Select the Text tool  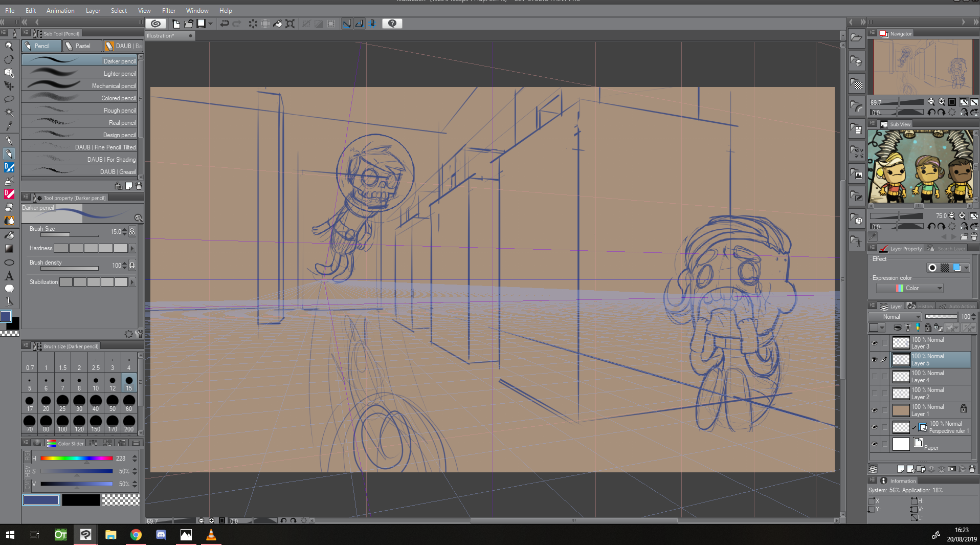click(x=9, y=276)
